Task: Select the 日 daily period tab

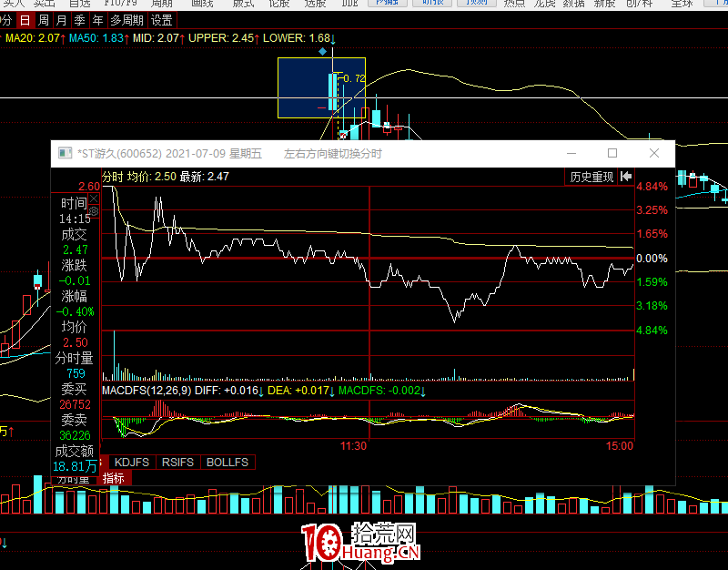Action: pos(25,20)
